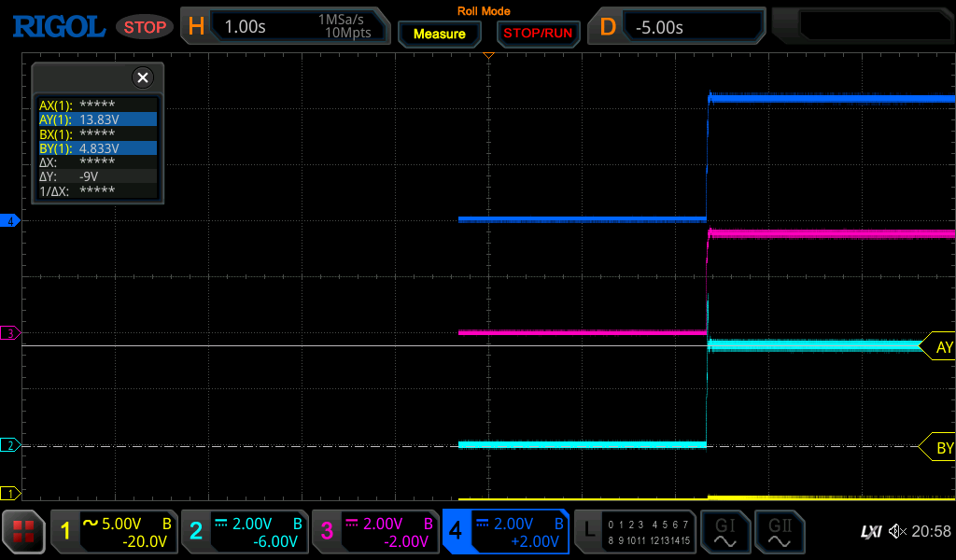Select the BY(1) 4.833V cursor row
Viewport: 956px width, 560px height.
tap(97, 148)
